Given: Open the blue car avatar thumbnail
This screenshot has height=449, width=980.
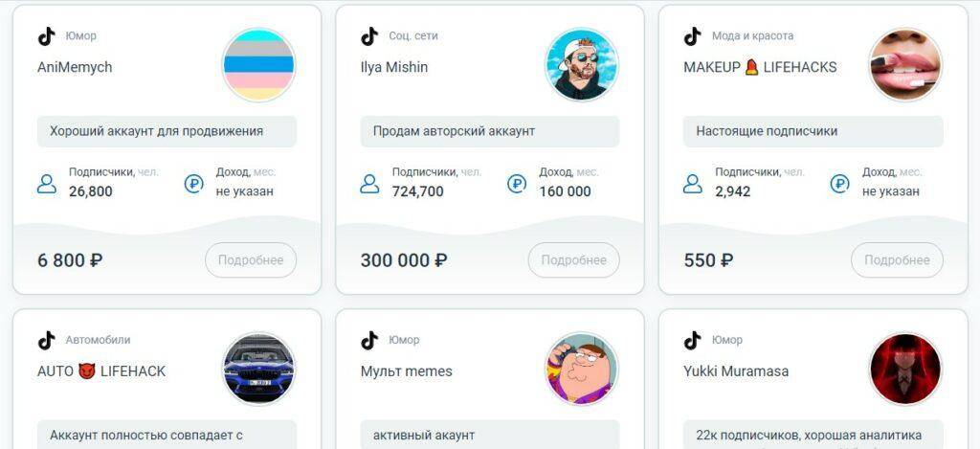Looking at the screenshot, I should click(x=258, y=369).
